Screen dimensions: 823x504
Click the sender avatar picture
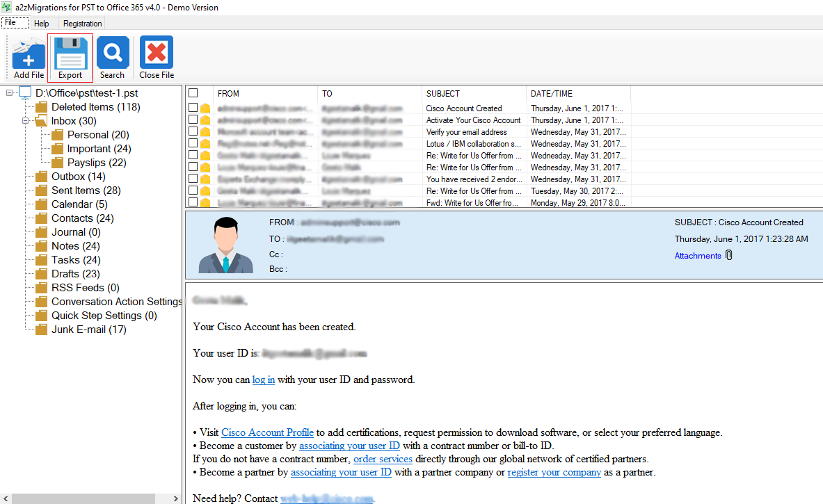click(226, 245)
